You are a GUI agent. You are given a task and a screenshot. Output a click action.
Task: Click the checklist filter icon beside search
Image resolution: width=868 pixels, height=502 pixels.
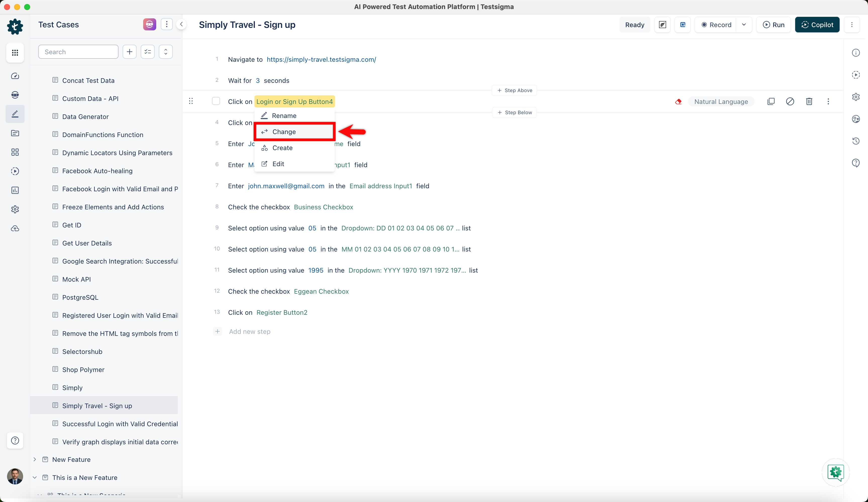tap(148, 52)
